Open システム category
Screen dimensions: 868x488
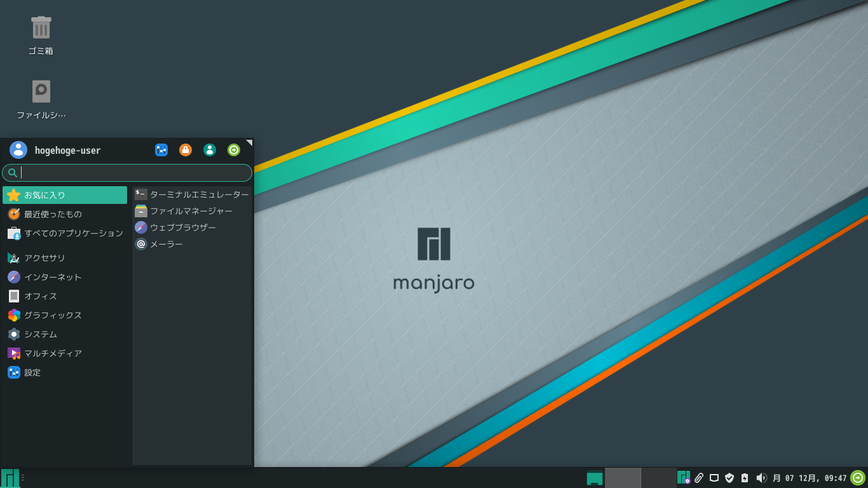click(65, 334)
